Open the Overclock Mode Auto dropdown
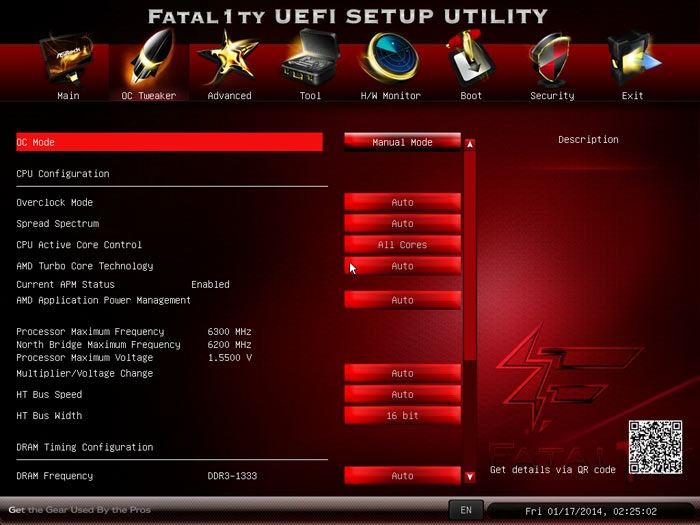 (402, 202)
